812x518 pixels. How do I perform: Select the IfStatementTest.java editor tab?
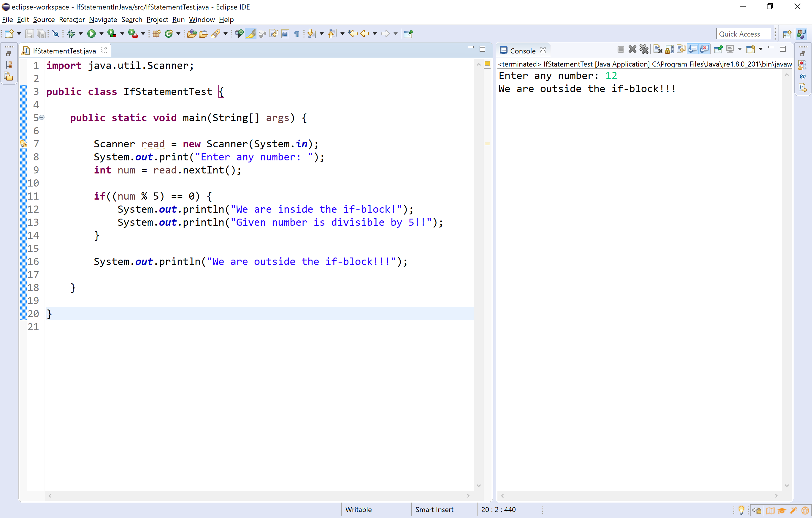pos(64,50)
